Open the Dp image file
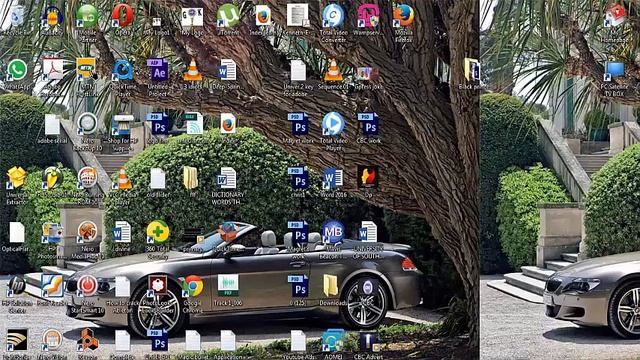This screenshot has width=640, height=360. coord(368,177)
